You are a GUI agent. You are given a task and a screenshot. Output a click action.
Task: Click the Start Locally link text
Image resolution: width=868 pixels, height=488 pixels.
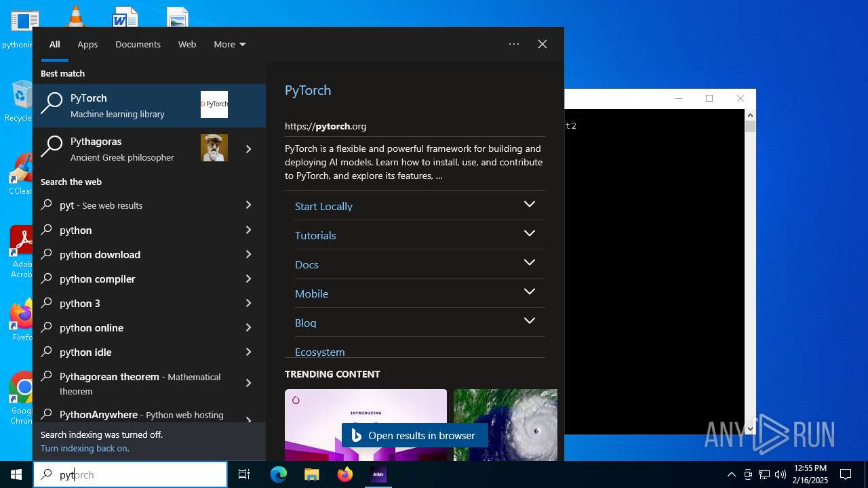click(x=323, y=206)
